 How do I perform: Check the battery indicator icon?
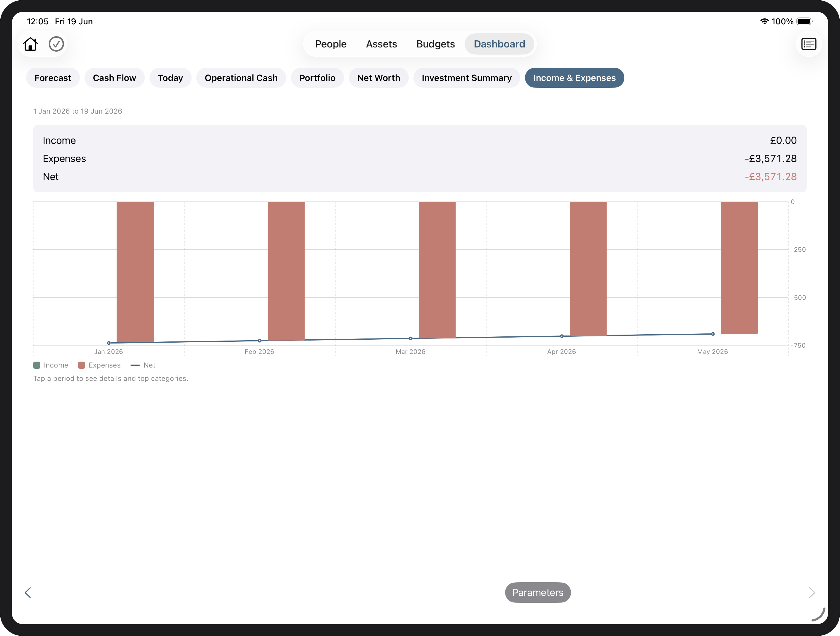click(x=804, y=21)
